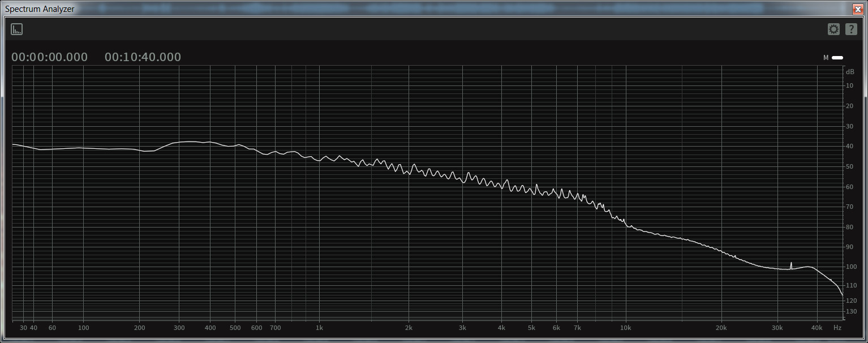
Task: Click the 500 frequency axis label
Action: coord(235,328)
